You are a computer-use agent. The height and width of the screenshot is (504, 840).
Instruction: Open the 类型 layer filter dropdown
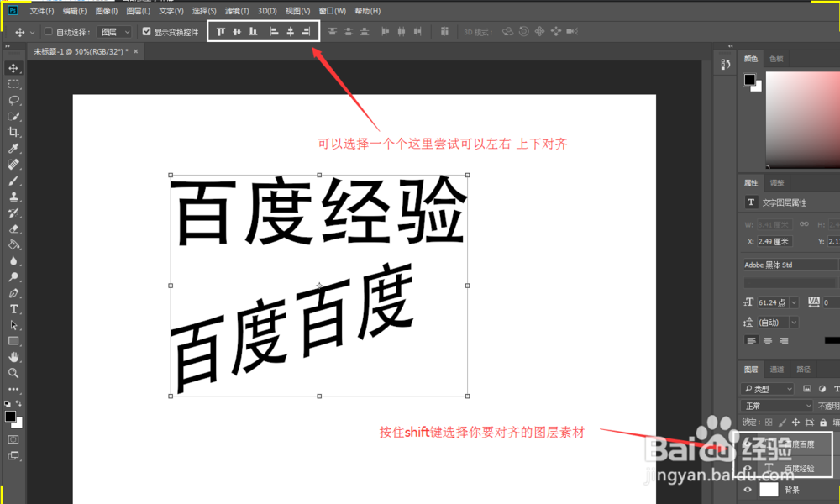pos(768,389)
